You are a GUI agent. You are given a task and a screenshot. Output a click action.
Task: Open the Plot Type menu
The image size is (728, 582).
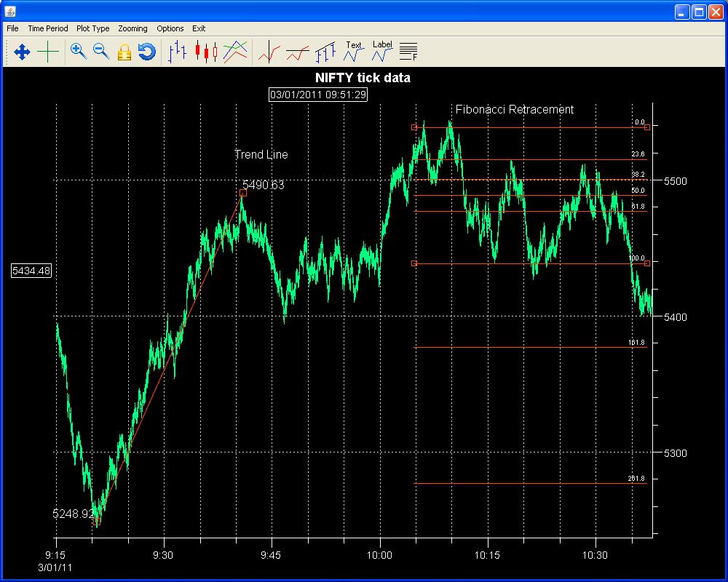point(93,28)
